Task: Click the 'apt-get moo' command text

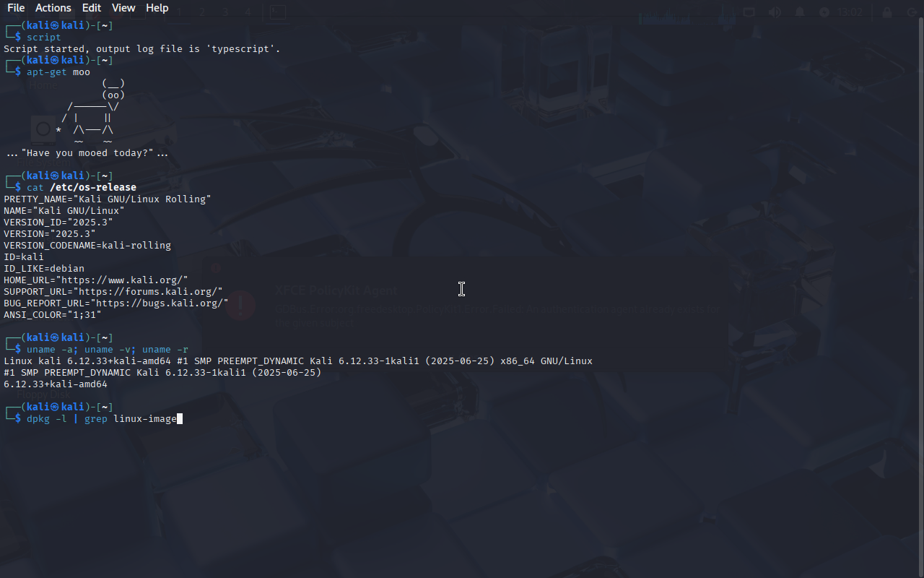Action: tap(58, 72)
